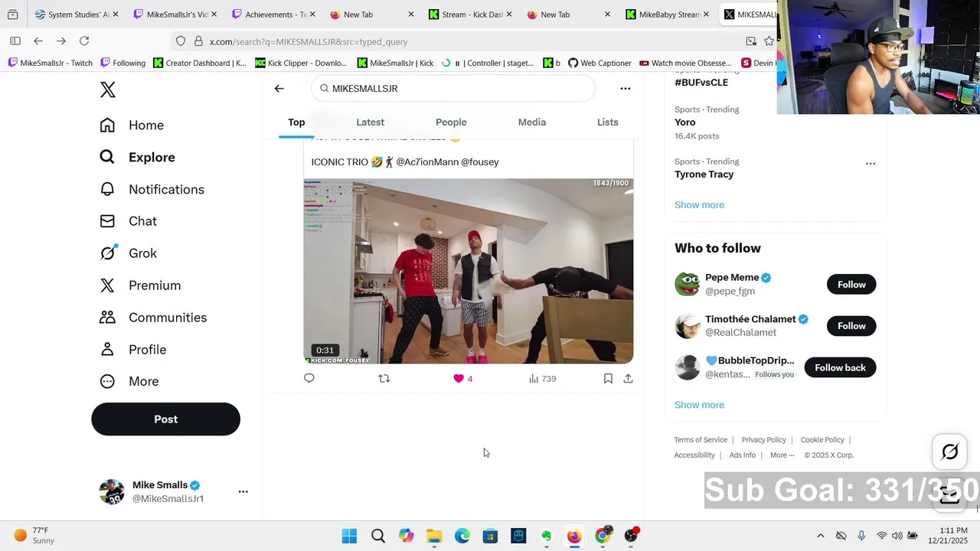Viewport: 980px width, 551px height.
Task: Open Microsoft Edge from taskbar
Action: click(462, 536)
